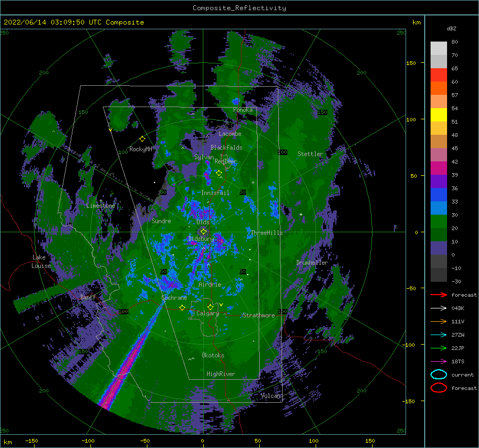Click yellow diamond radar marker at Olds center
The width and height of the screenshot is (479, 448).
203,232
